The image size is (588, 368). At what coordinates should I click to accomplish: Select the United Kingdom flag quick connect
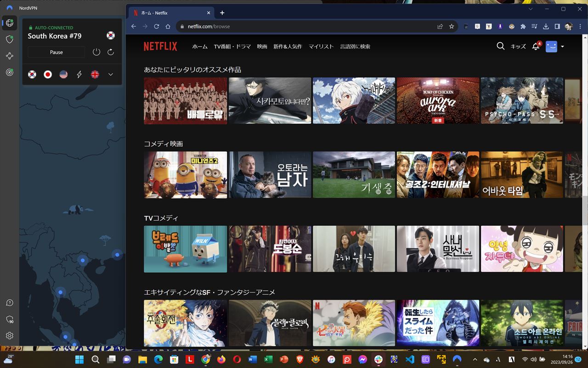(x=95, y=74)
